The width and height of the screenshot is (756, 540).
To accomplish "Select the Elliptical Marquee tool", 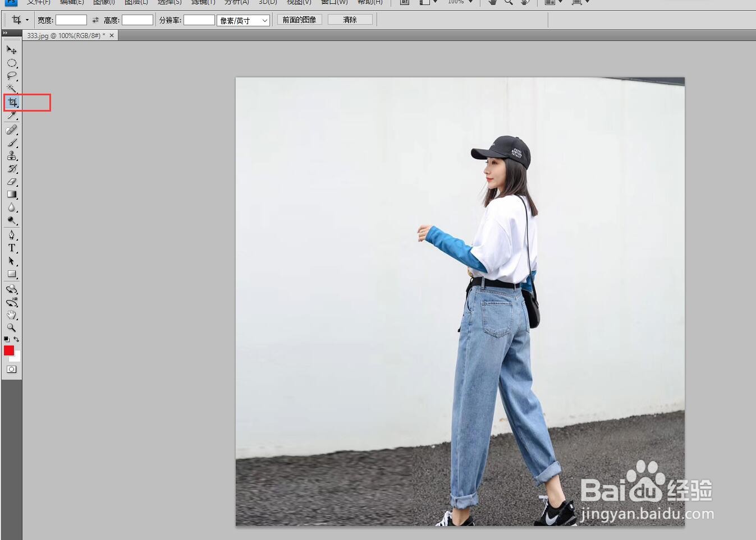I will point(11,63).
